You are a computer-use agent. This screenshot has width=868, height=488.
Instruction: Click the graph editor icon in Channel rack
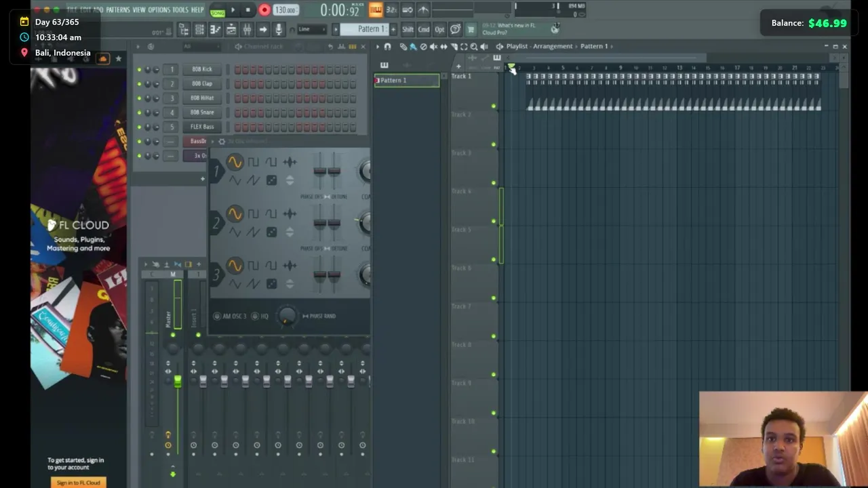tap(342, 47)
